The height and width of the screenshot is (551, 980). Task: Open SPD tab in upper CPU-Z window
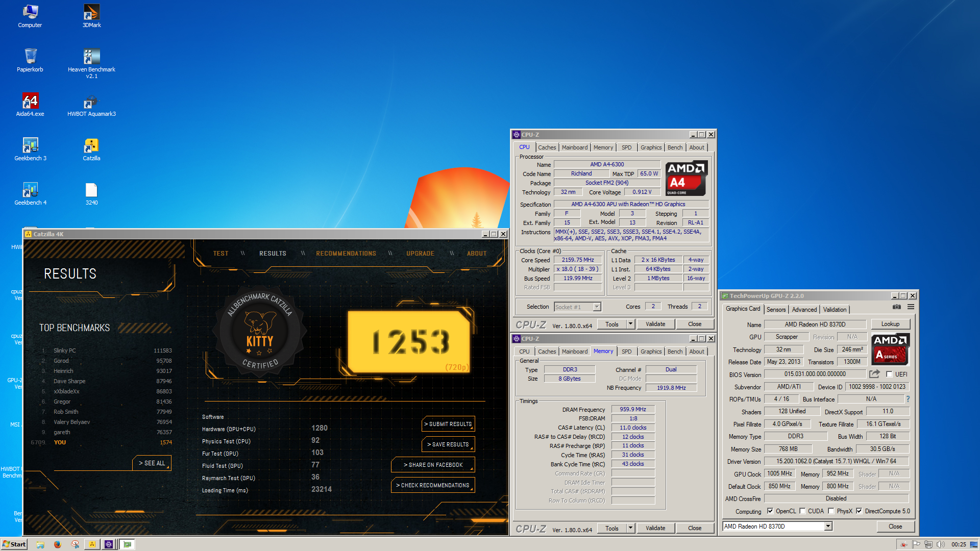coord(627,147)
